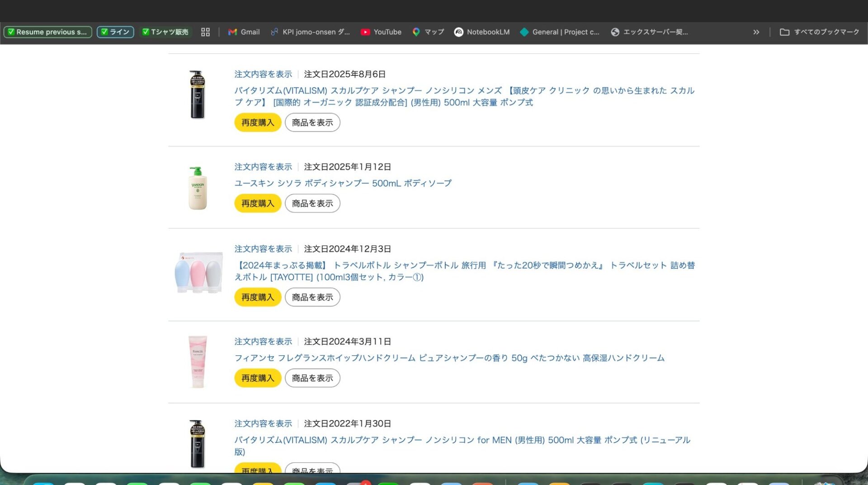868x485 pixels.
Task: Buy again the フィアンセ hand cream
Action: pyautogui.click(x=258, y=378)
